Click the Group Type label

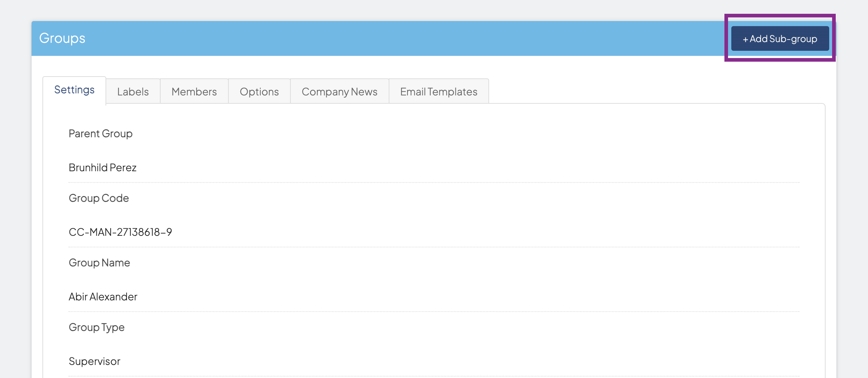click(97, 327)
